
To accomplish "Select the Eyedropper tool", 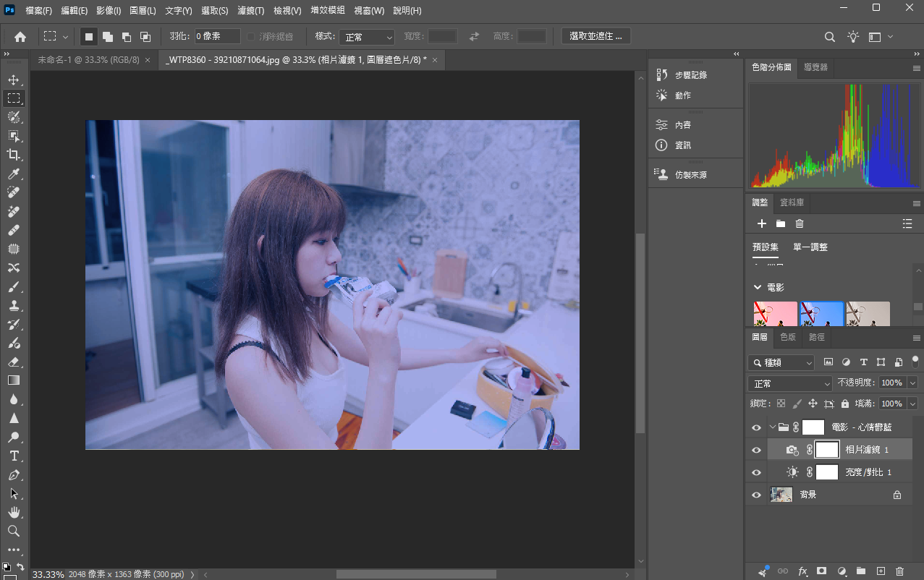I will 14,174.
